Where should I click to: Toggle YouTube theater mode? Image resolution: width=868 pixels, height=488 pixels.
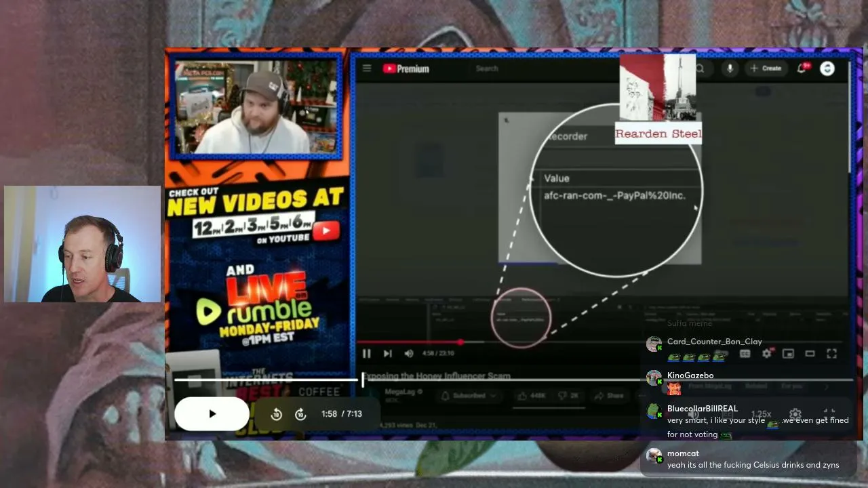[810, 353]
